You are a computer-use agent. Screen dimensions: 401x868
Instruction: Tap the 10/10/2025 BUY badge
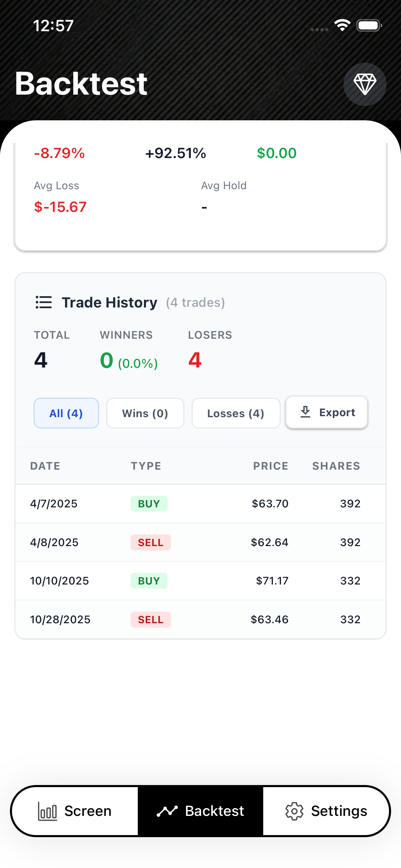click(149, 581)
